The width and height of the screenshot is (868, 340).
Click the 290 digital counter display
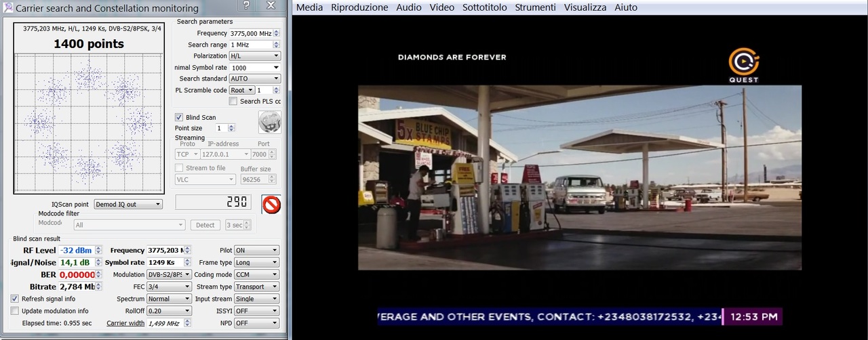tap(214, 203)
